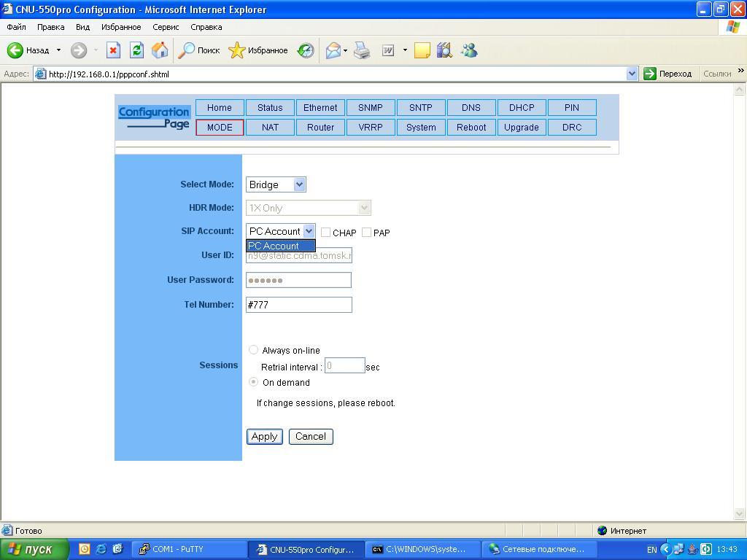Viewport: 747px width, 560px height.
Task: Open the Сервис menu
Action: (x=166, y=27)
